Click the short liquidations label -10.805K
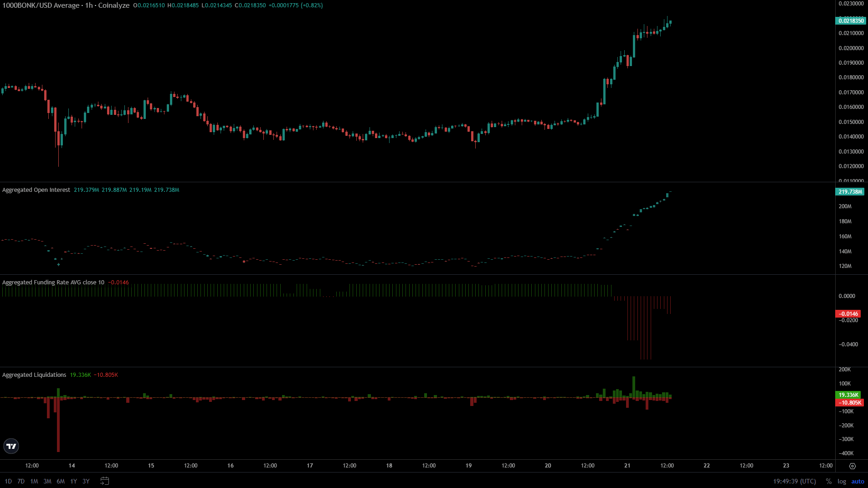The height and width of the screenshot is (488, 868). tap(849, 403)
